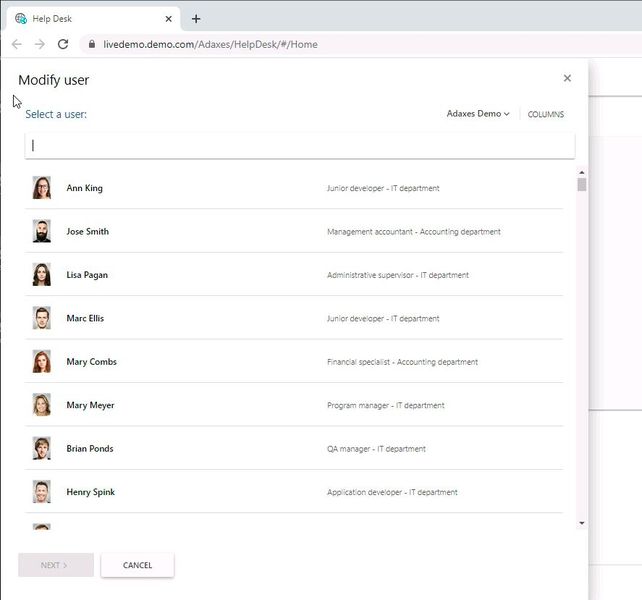Viewport: 642px width, 600px height.
Task: Click the NEXT button
Action: [x=56, y=565]
